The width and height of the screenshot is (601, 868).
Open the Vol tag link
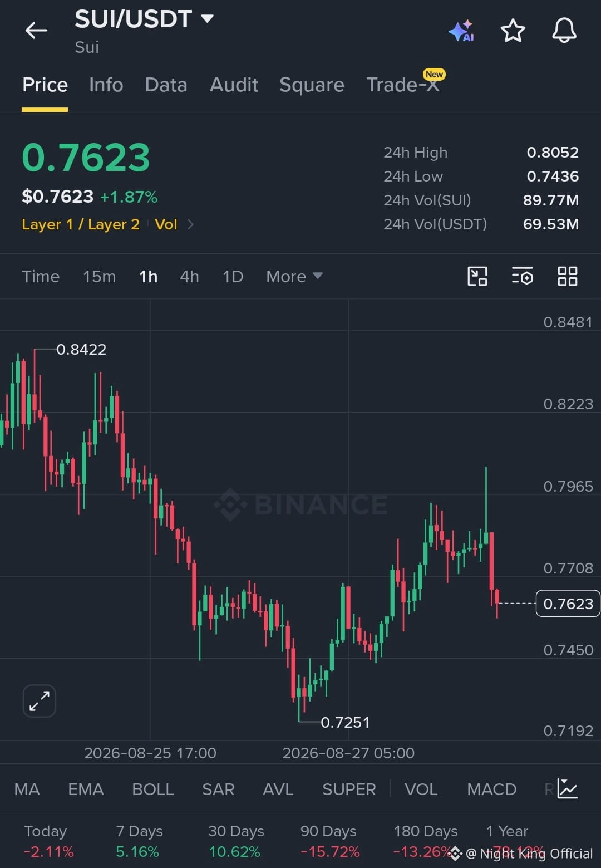[x=166, y=224]
